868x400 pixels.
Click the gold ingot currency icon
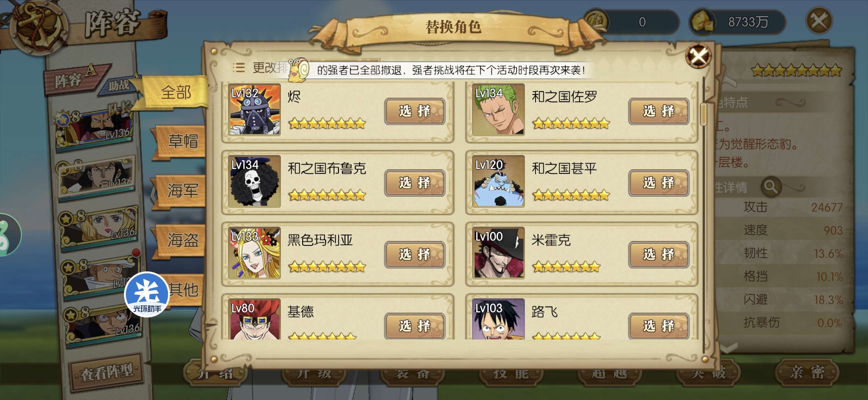[x=703, y=21]
